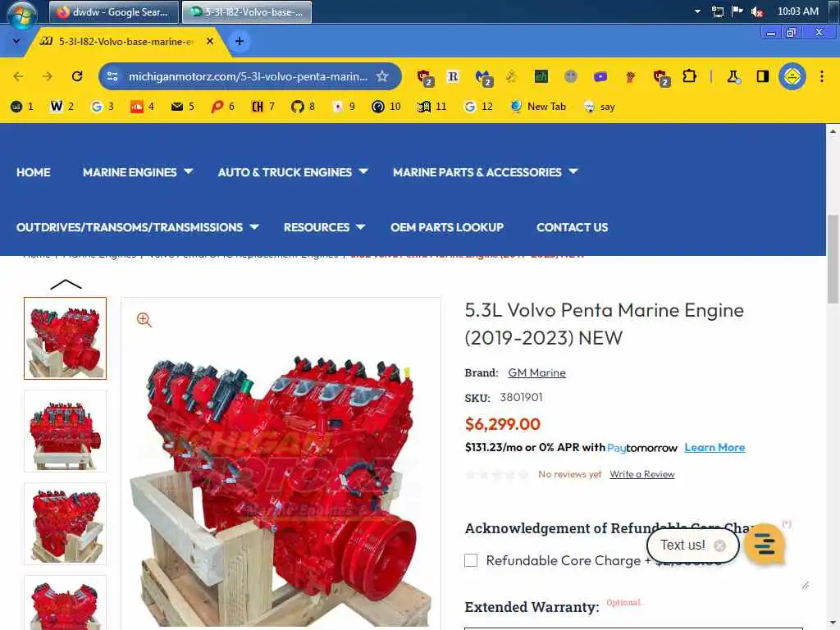Viewport: 840px width, 630px height.
Task: Check the Refundable Core Charge checkbox
Action: coord(471,560)
